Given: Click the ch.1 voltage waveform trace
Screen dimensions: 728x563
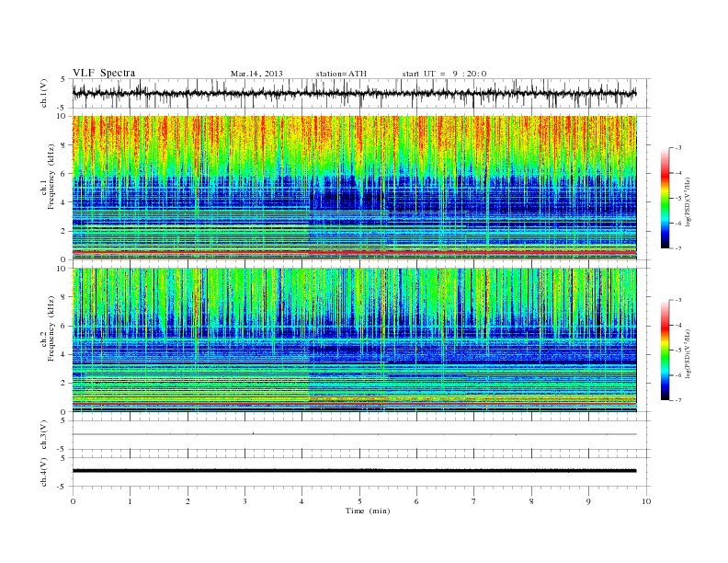Looking at the screenshot, I should (x=354, y=93).
